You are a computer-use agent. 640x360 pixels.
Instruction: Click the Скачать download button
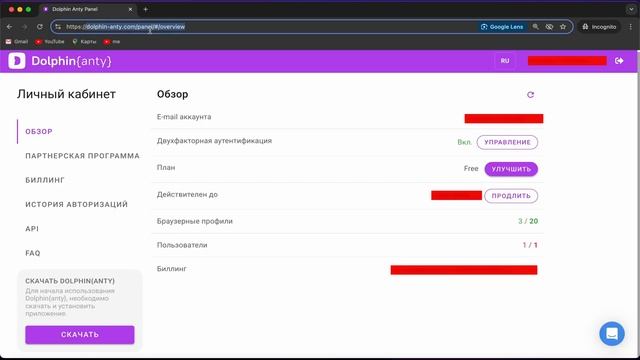[x=80, y=335]
